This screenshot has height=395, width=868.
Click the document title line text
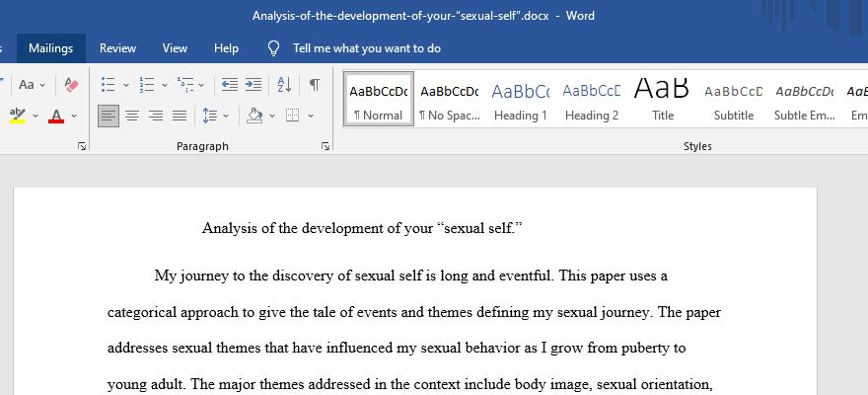362,228
